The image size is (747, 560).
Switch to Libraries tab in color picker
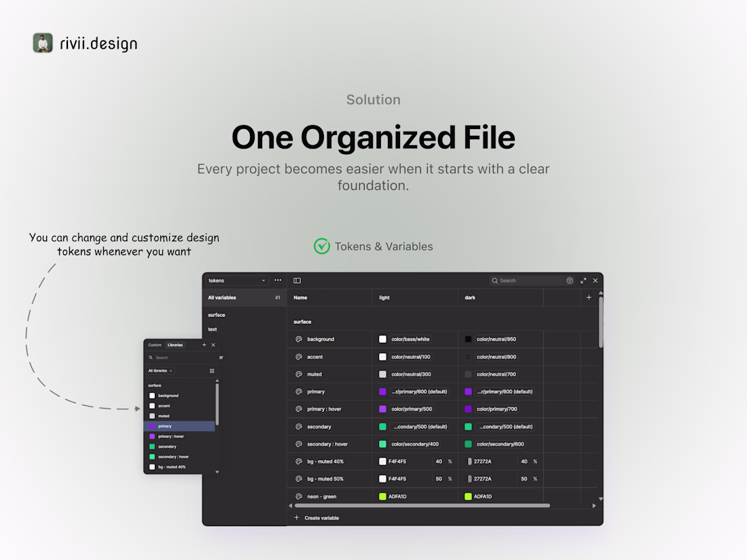pyautogui.click(x=175, y=345)
